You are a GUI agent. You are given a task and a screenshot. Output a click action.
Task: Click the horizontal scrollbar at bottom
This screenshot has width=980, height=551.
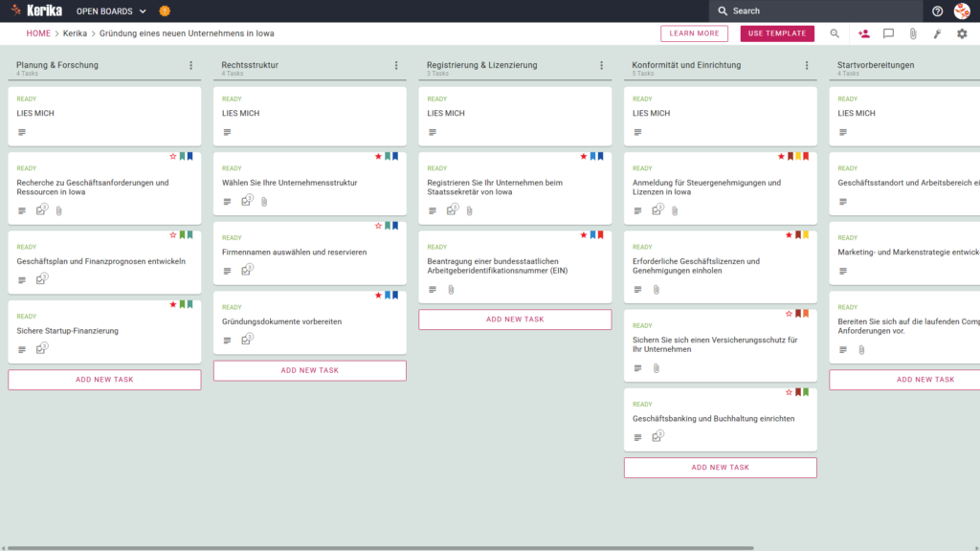pyautogui.click(x=380, y=548)
